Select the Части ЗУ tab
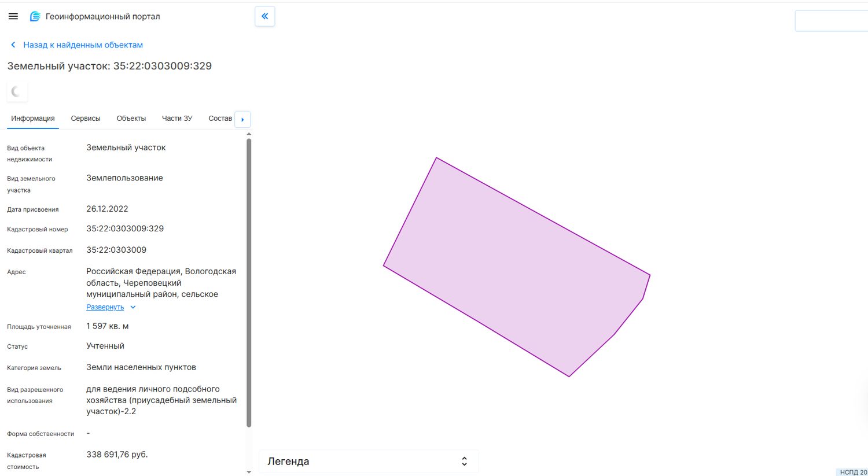This screenshot has width=868, height=476. [177, 119]
